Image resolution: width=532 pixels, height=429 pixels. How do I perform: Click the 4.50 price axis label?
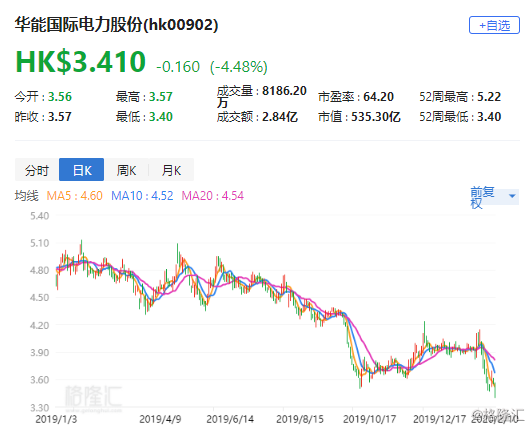point(40,298)
